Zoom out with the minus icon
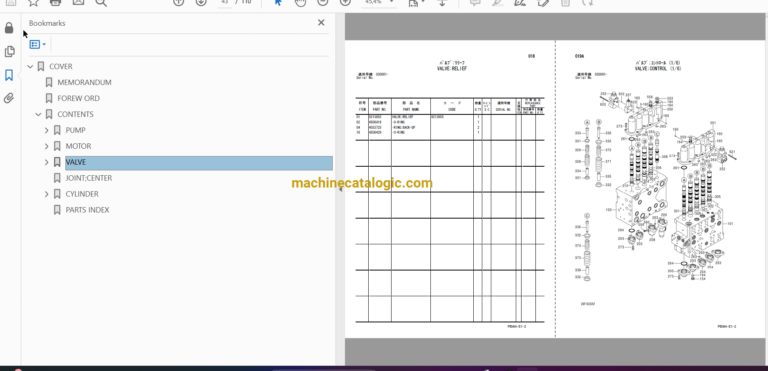The height and width of the screenshot is (371, 768). click(x=323, y=2)
